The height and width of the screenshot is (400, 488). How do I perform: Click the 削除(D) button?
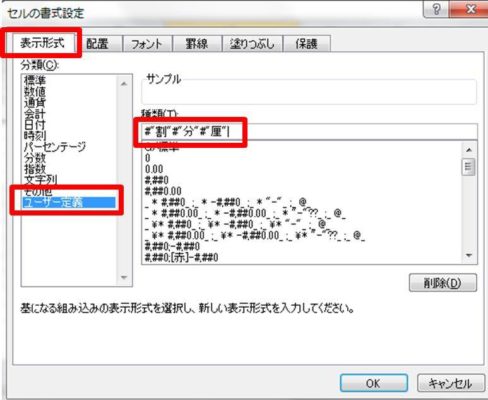coord(443,283)
